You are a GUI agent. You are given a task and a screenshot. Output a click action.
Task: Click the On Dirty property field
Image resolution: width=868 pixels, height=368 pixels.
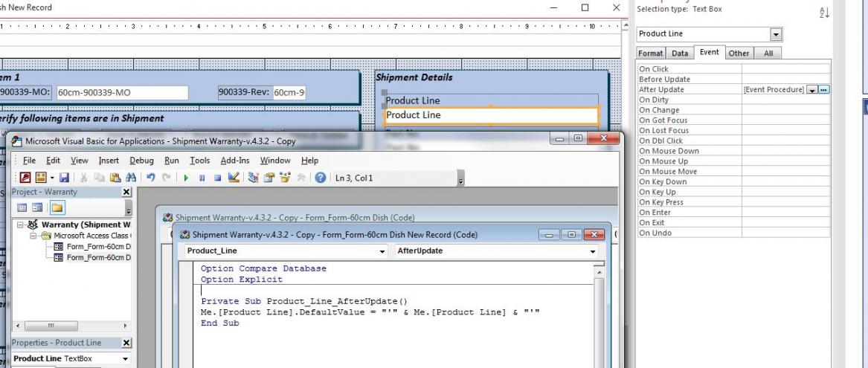[785, 100]
